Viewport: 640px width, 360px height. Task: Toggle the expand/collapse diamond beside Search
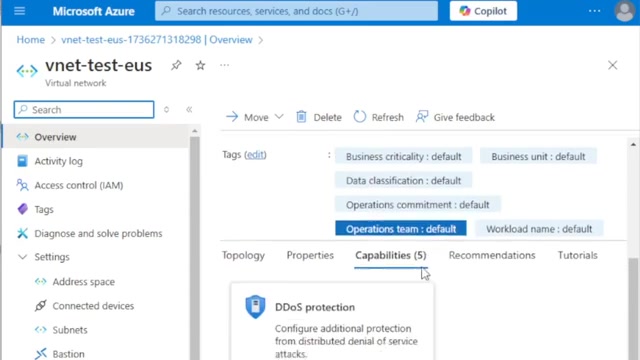(x=166, y=109)
